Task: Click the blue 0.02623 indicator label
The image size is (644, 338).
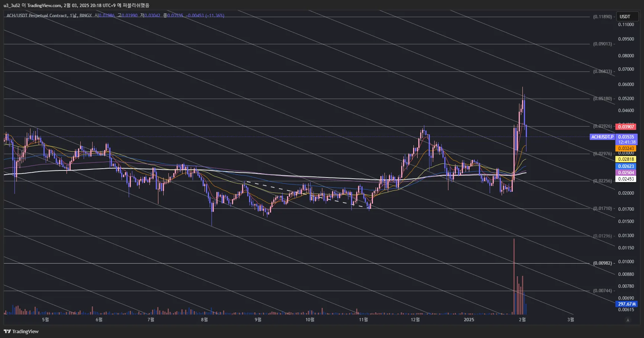Action: (x=626, y=166)
